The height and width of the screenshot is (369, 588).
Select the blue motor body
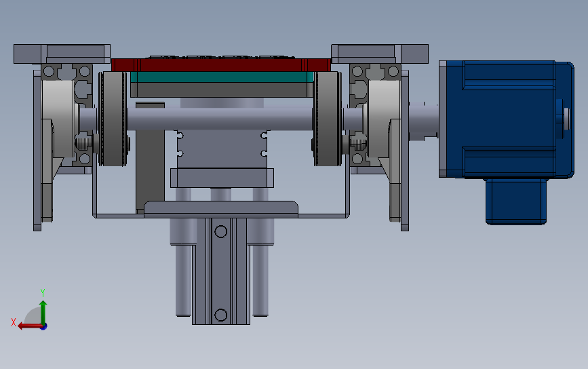(506, 119)
